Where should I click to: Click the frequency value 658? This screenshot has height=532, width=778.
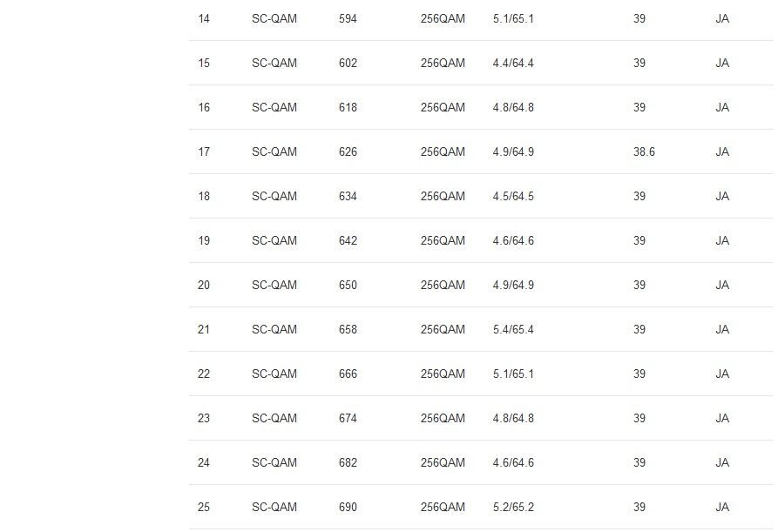click(x=348, y=329)
